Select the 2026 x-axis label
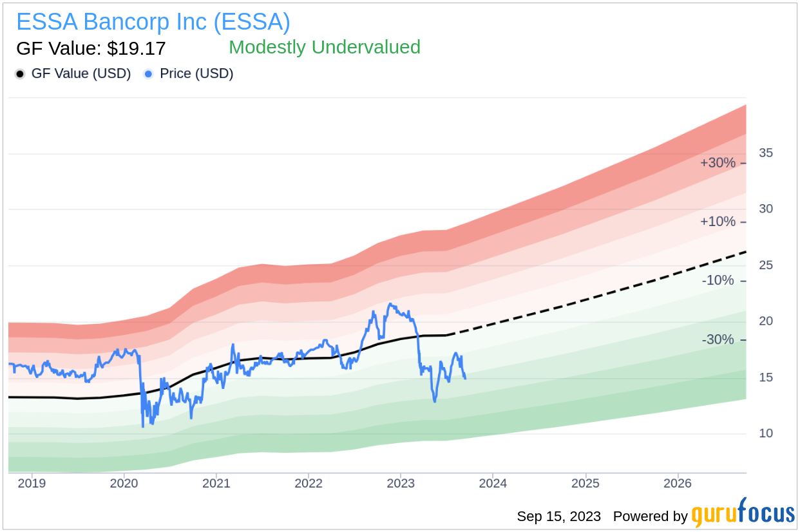The image size is (800, 532). tap(678, 482)
